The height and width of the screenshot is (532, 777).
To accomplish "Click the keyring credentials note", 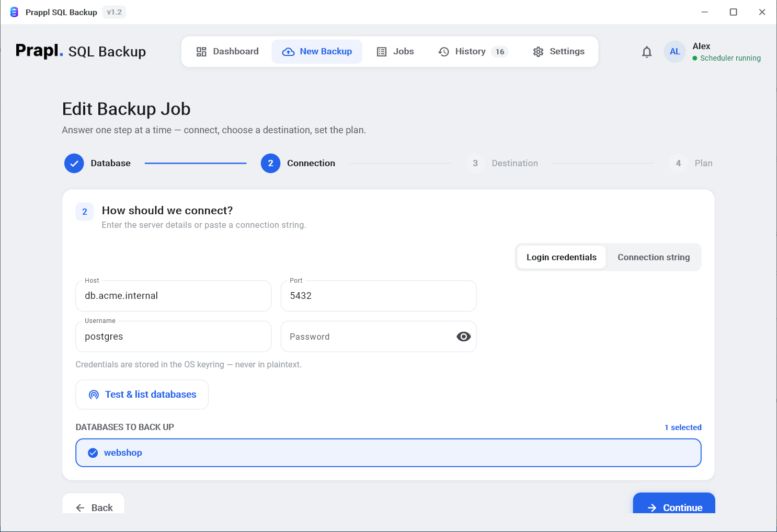I will (x=189, y=364).
